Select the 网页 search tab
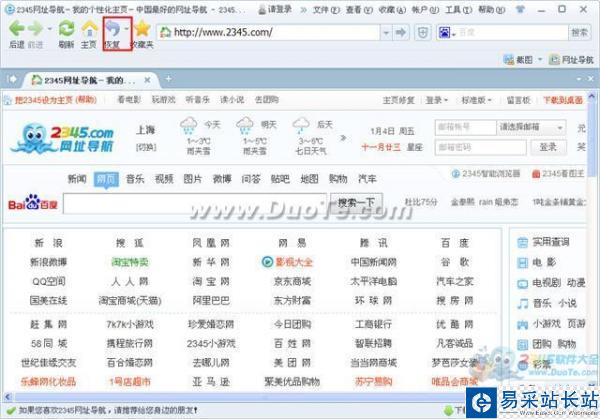 click(106, 179)
